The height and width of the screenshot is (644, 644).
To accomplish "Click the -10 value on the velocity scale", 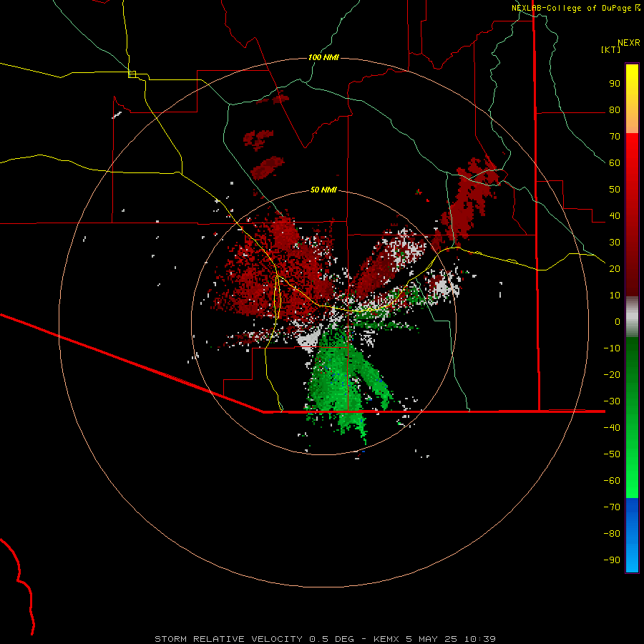I will point(612,348).
